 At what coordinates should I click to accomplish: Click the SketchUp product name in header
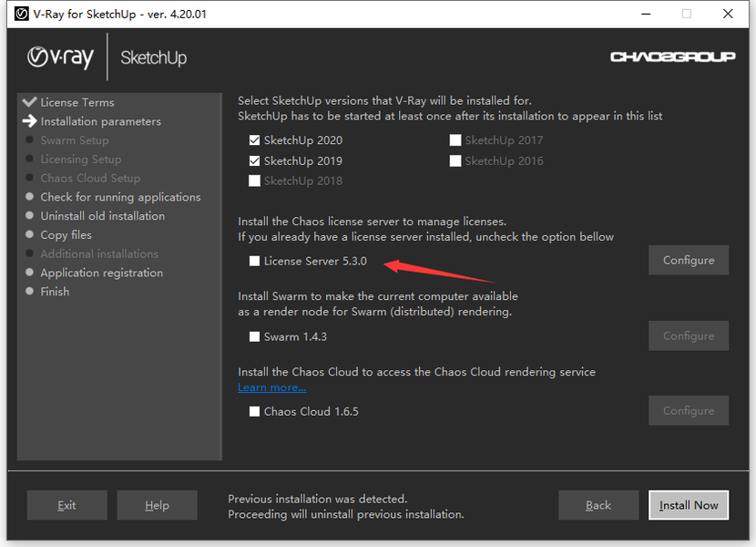153,58
